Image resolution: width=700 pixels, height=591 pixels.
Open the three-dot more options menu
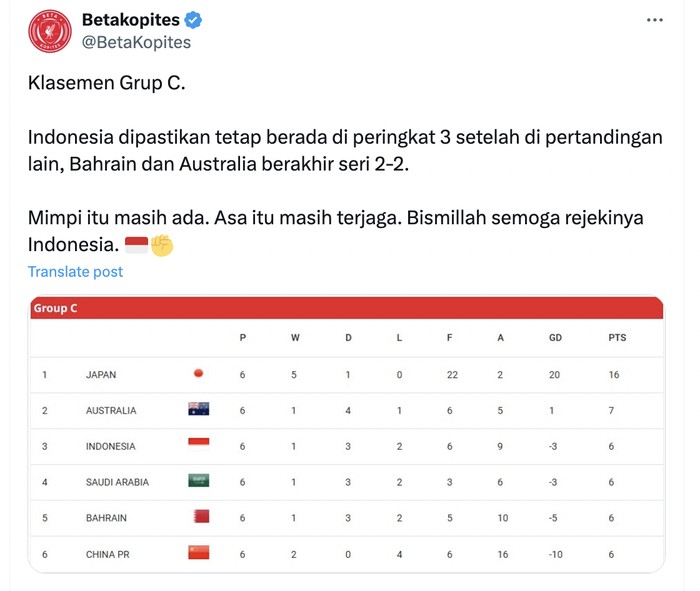coord(654,20)
